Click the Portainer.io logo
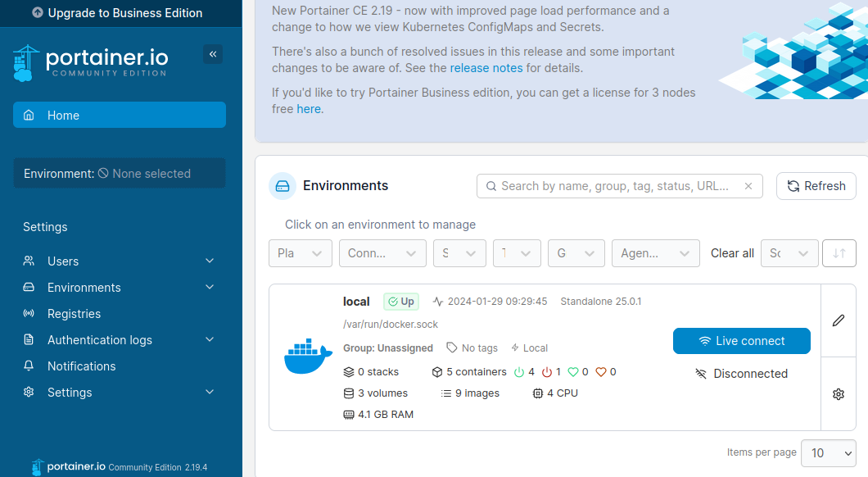868x477 pixels. (90, 63)
